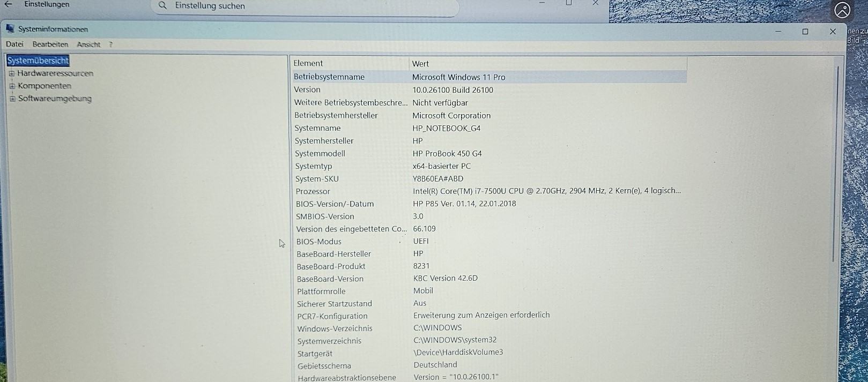The height and width of the screenshot is (382, 868).
Task: Click the value x64-basierter PC
Action: (x=442, y=166)
